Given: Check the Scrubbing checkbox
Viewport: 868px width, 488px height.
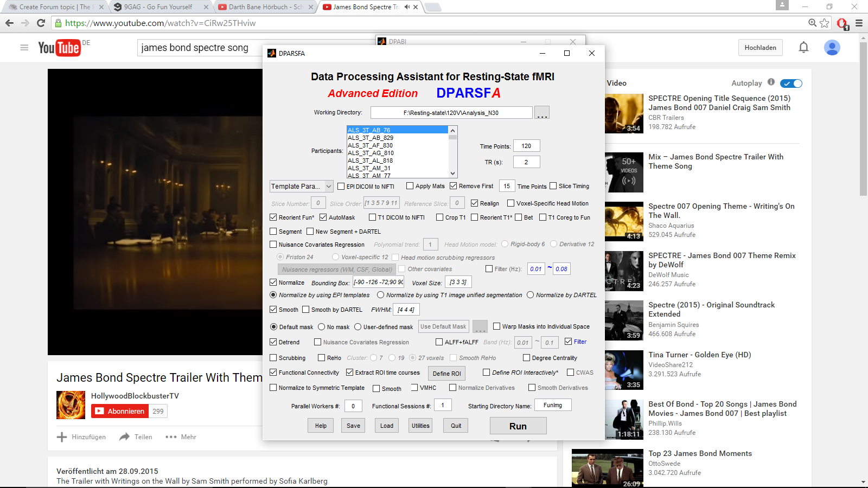Looking at the screenshot, I should pos(273,358).
